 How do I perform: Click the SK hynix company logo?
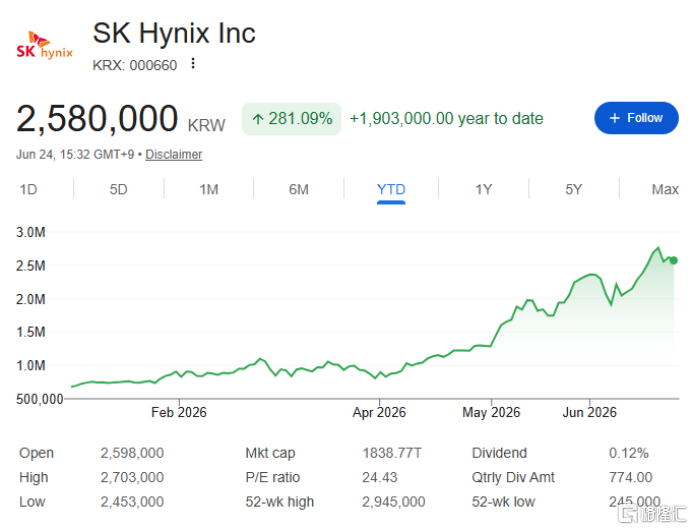tap(45, 45)
